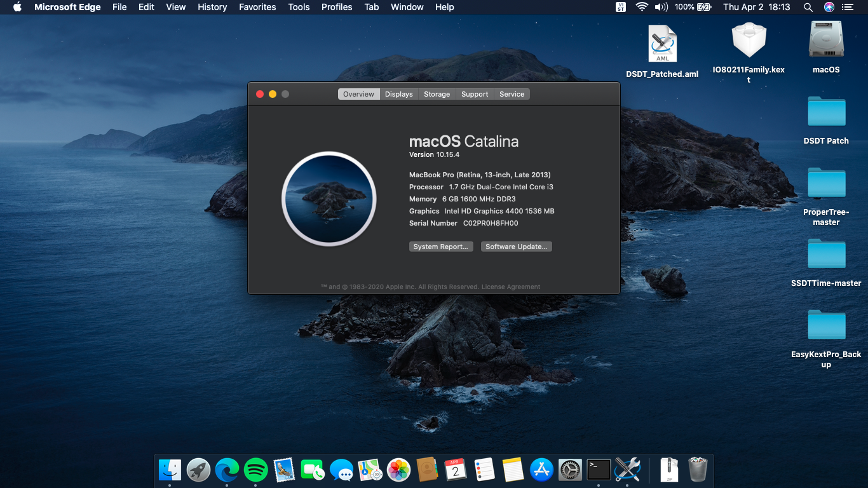Click the Software Update... button
The image size is (868, 488).
pyautogui.click(x=517, y=247)
